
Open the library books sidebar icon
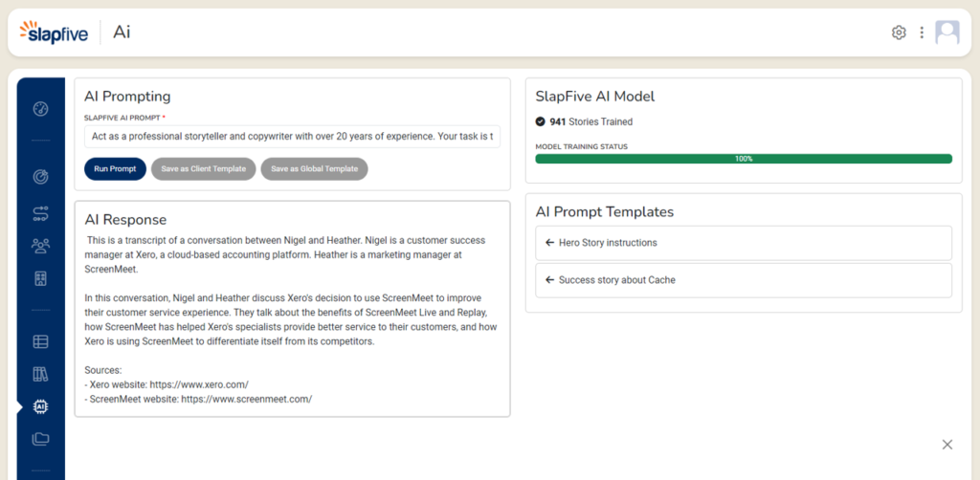(x=40, y=374)
